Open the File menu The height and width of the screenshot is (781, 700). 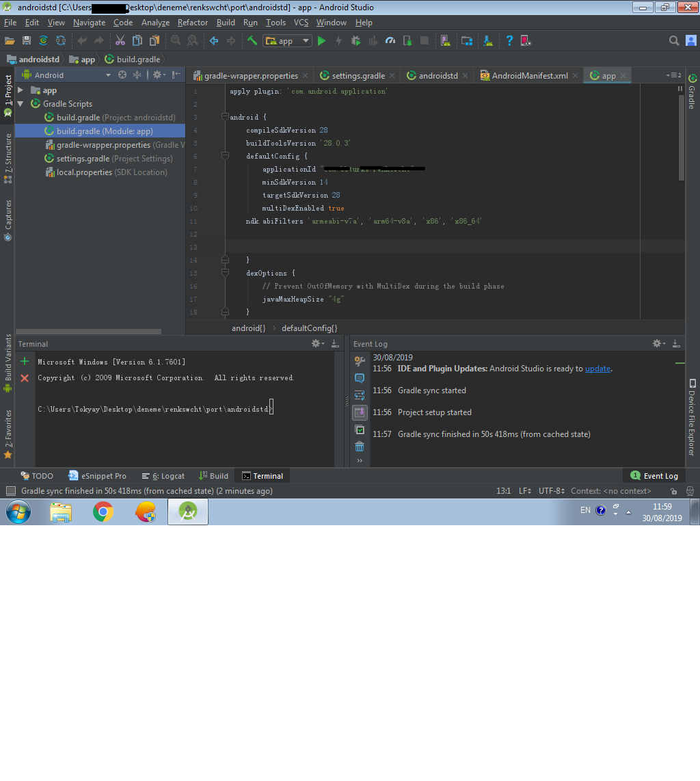10,23
